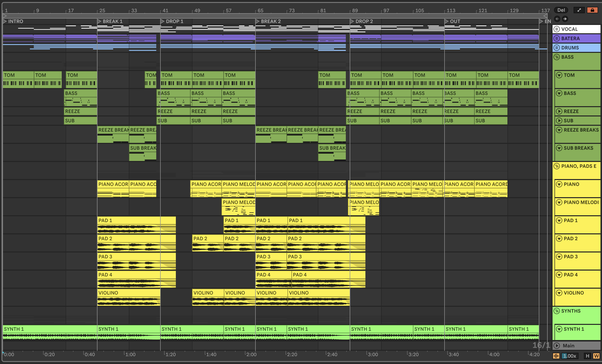Toggle the W width optimize button
The width and height of the screenshot is (602, 364).
tap(596, 356)
